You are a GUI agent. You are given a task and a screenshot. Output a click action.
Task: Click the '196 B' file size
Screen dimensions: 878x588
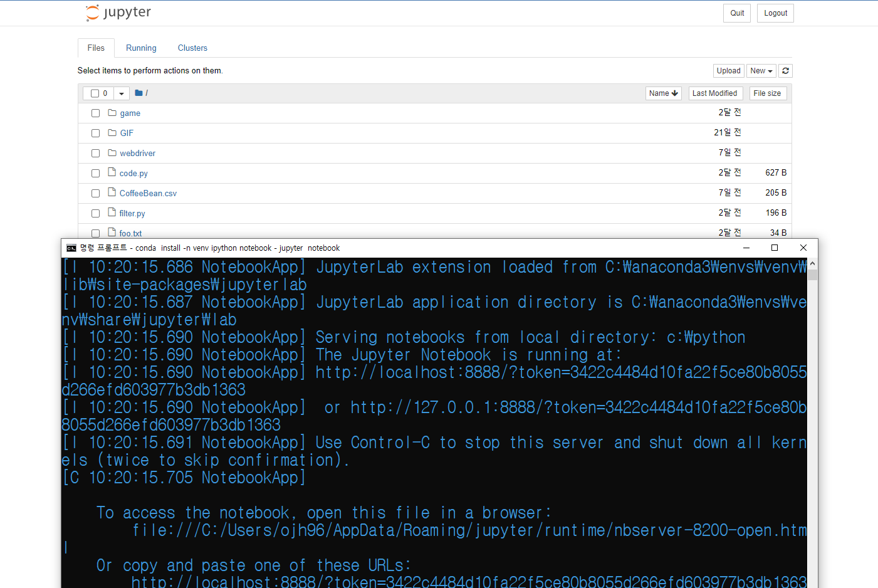776,213
